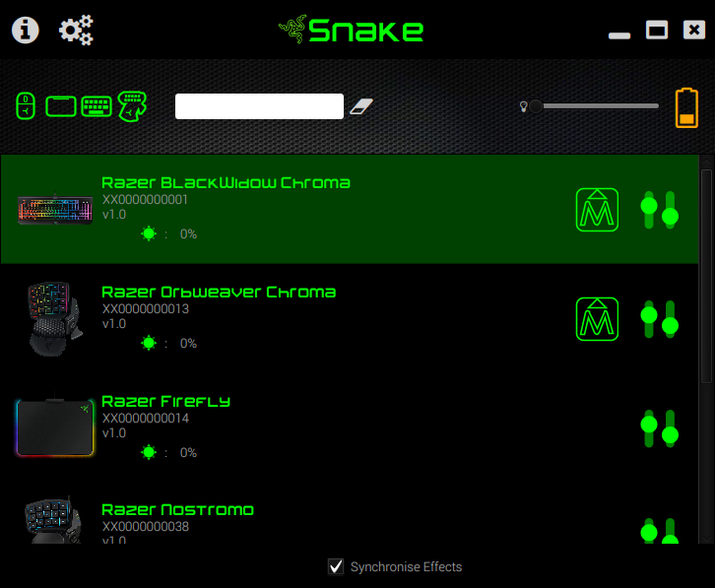This screenshot has width=715, height=588.
Task: Open effect sliders for BlackWidow Chroma
Action: (x=660, y=210)
